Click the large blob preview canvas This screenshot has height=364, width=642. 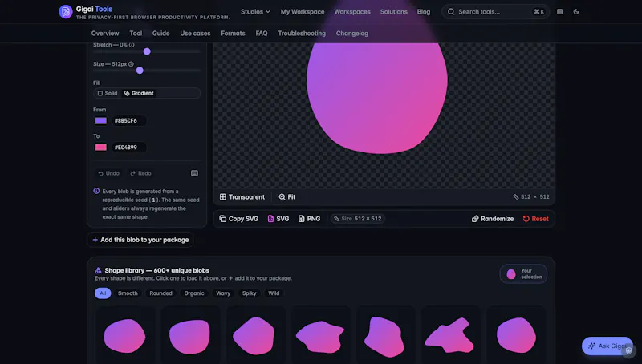coord(384,115)
